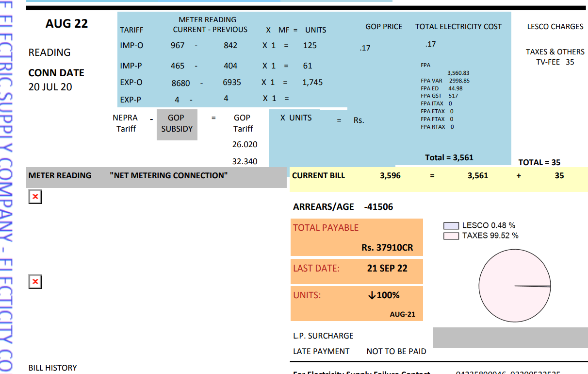Select the connection date '20 JUL 20'
Viewport: 588px width, 374px height.
point(49,87)
